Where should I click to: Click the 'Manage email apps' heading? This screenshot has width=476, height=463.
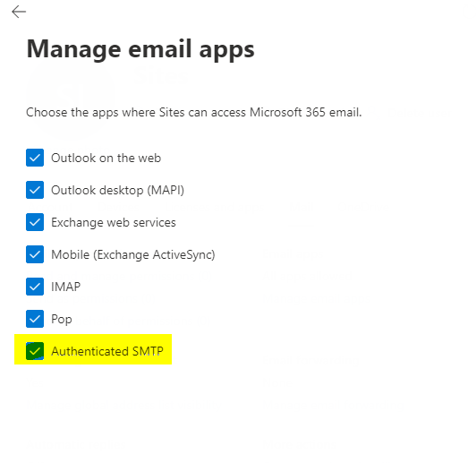[140, 49]
